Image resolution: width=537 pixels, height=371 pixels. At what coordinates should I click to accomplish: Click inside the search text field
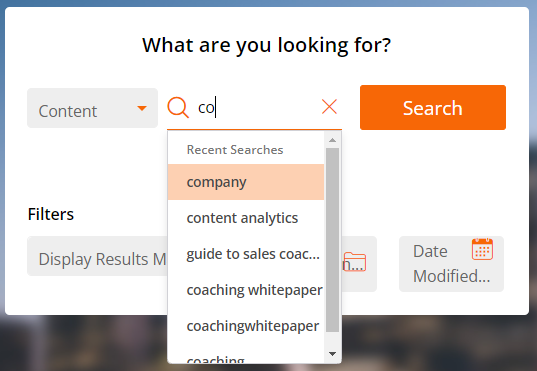[x=257, y=108]
